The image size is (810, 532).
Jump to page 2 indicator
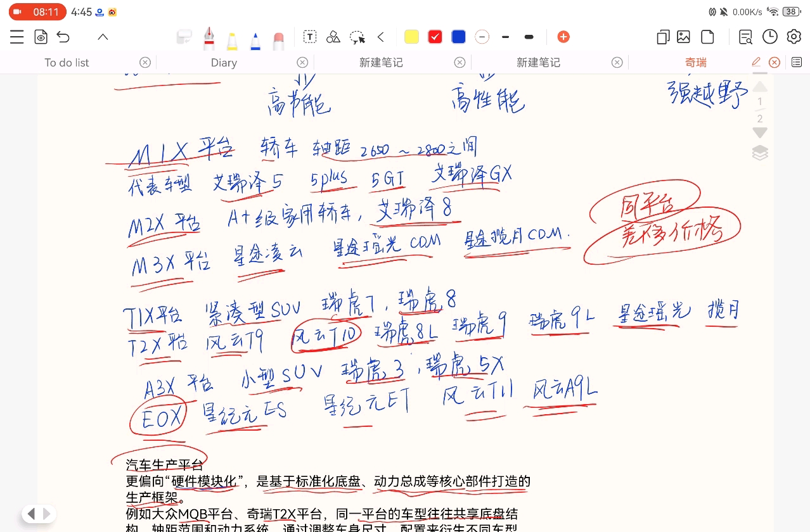(x=760, y=118)
